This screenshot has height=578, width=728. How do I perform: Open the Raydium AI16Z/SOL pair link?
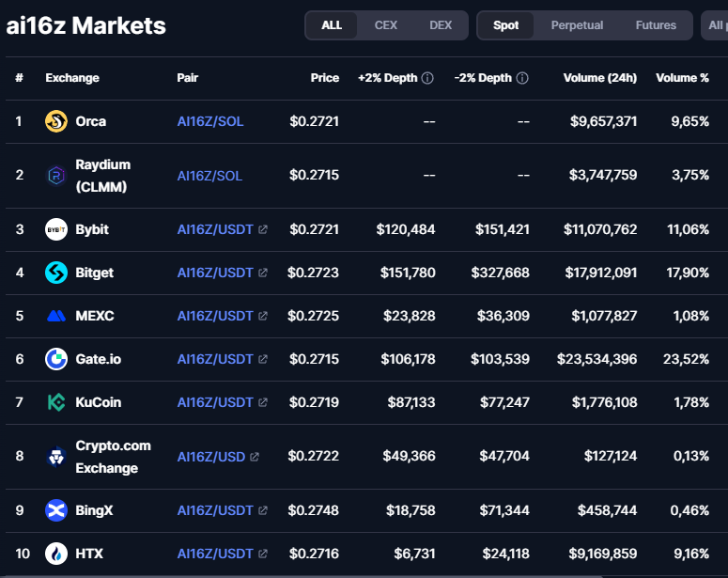coord(209,176)
